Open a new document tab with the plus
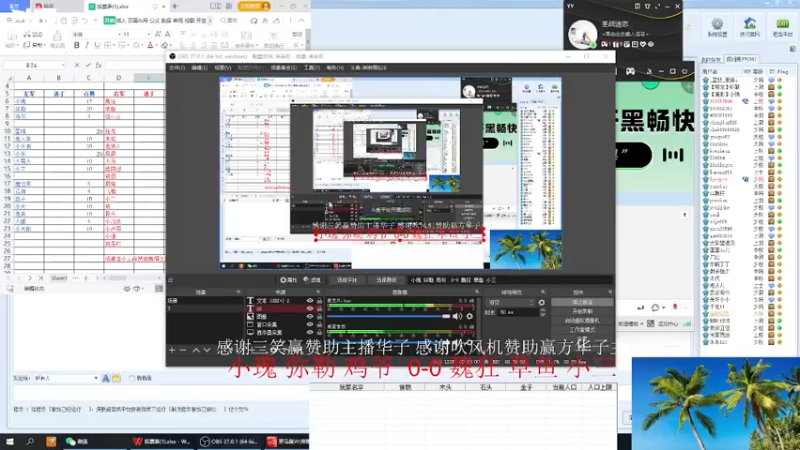800x450 pixels. pyautogui.click(x=174, y=6)
